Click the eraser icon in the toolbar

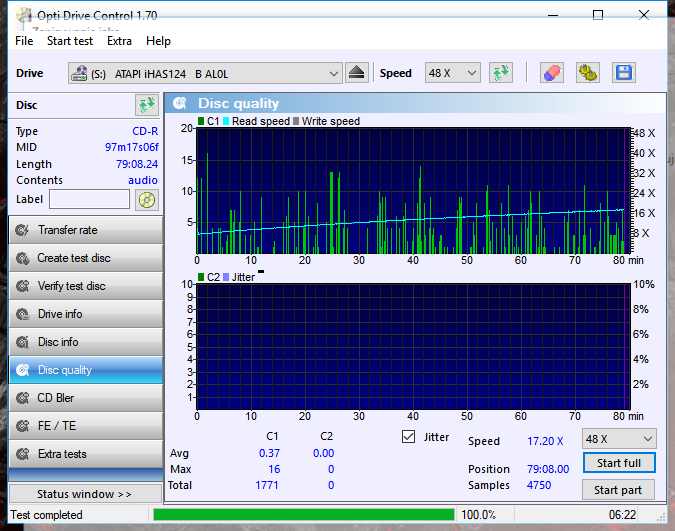552,73
